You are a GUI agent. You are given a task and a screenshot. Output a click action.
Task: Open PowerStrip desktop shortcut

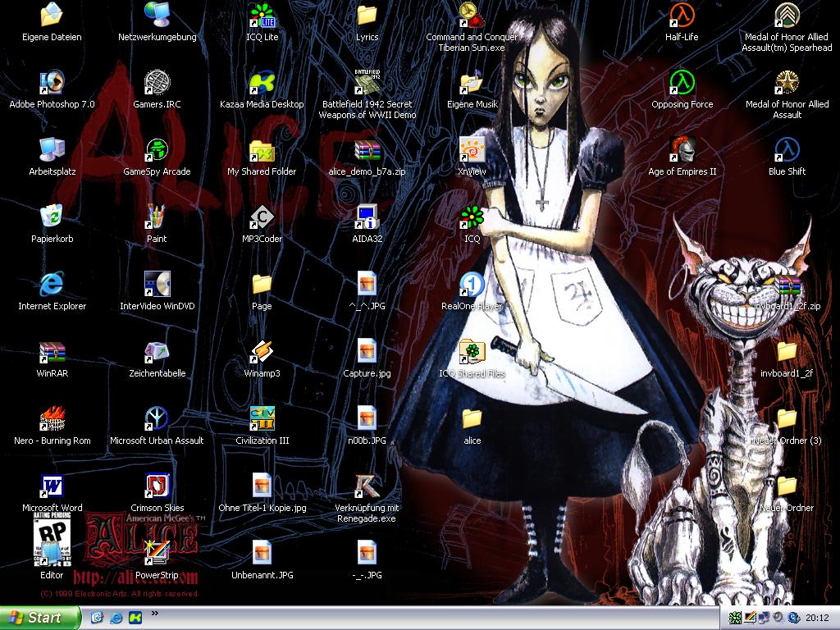tap(157, 554)
